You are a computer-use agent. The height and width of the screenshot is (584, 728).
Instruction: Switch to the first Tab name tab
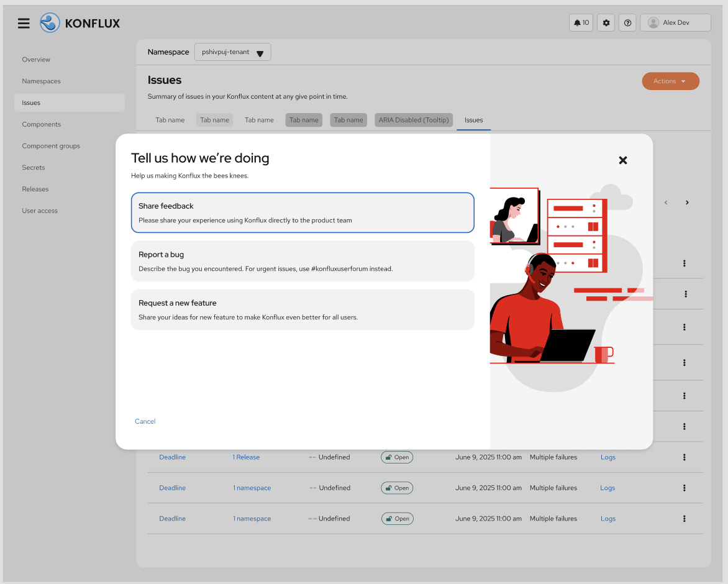click(170, 121)
